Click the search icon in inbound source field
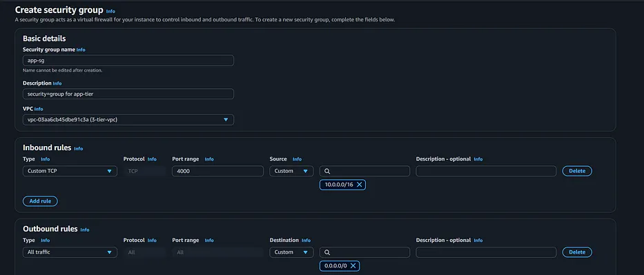Viewport: 644px width, 275px height. (327, 172)
